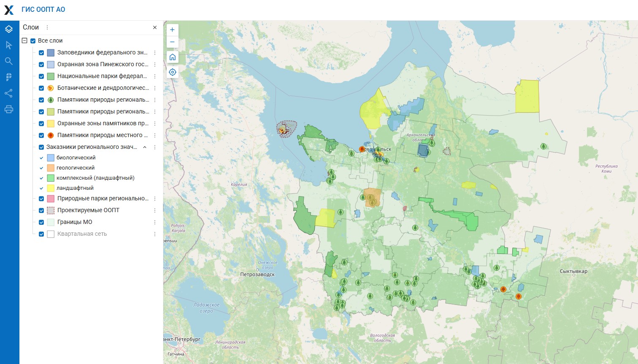638x364 pixels.
Task: Open the print tool in sidebar
Action: point(9,109)
